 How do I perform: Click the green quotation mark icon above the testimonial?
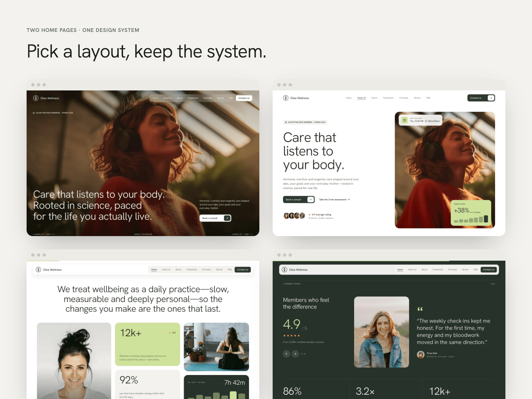pos(420,309)
